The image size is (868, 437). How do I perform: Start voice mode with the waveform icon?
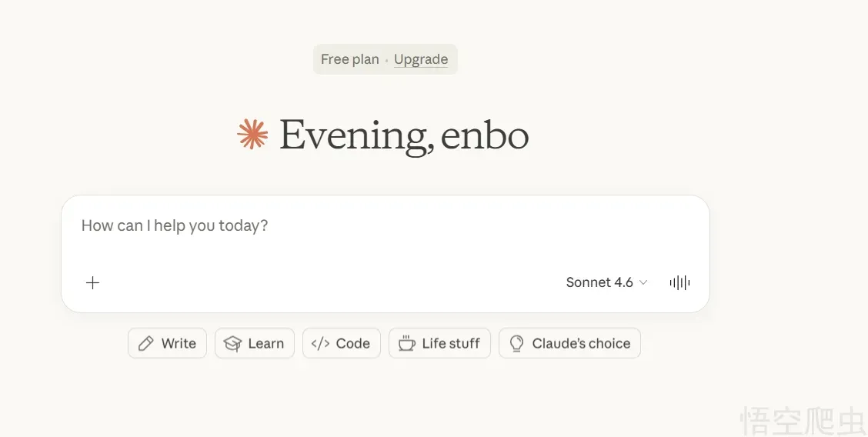click(679, 282)
